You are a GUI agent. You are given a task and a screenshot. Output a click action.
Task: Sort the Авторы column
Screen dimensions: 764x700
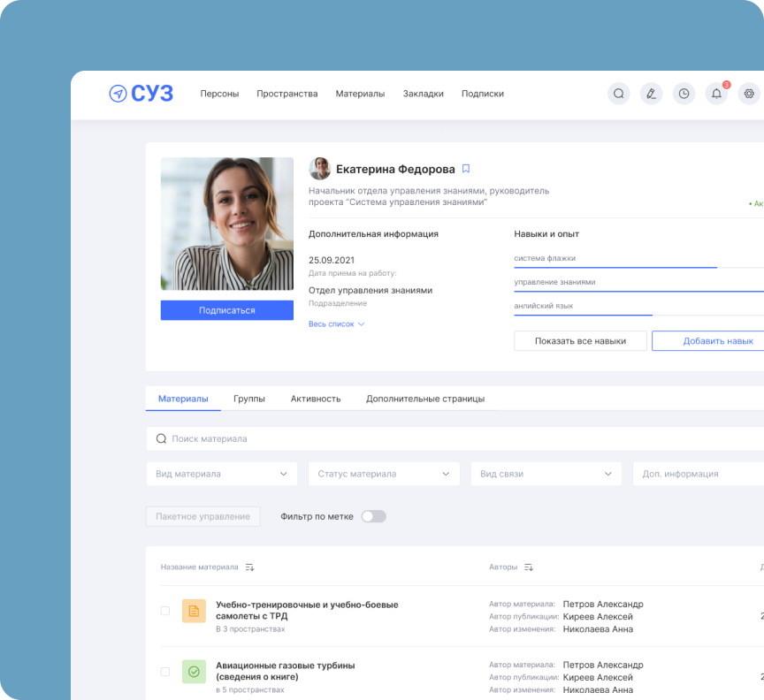click(528, 567)
